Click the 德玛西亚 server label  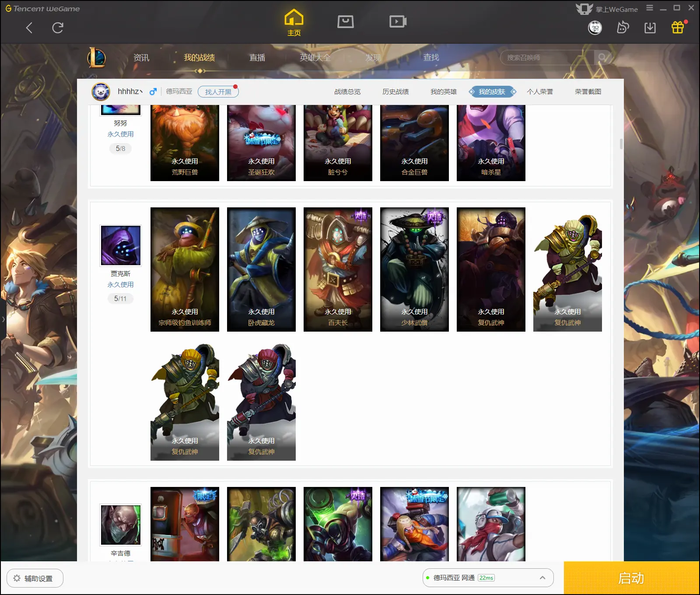pos(179,91)
